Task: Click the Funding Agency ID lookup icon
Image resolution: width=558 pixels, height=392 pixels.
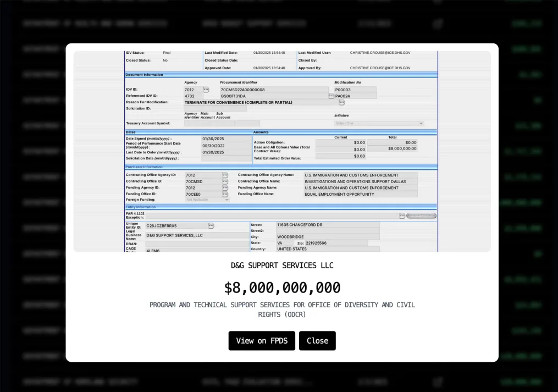Action: coord(225,187)
